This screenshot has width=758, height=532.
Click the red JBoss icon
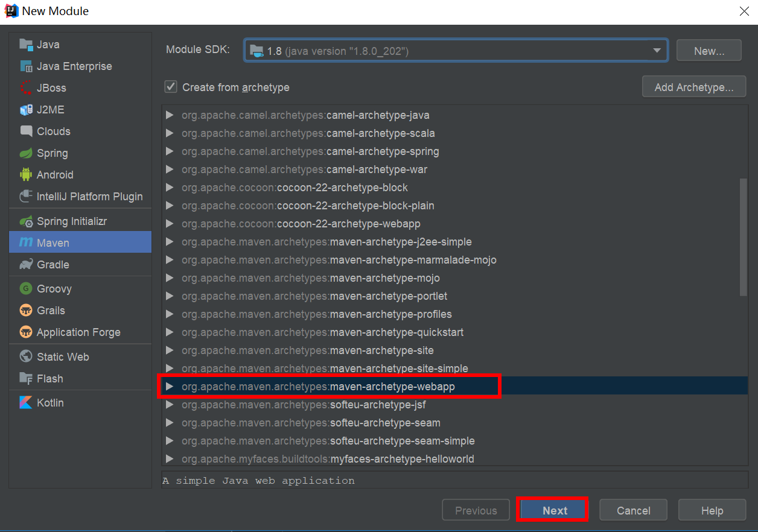click(26, 88)
